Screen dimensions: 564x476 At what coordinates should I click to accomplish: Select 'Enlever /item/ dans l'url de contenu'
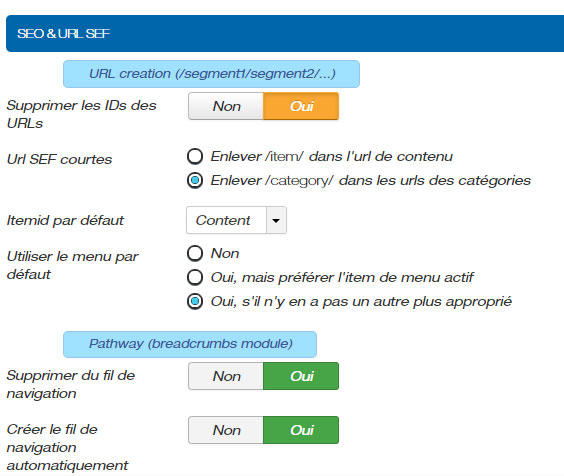tap(195, 157)
